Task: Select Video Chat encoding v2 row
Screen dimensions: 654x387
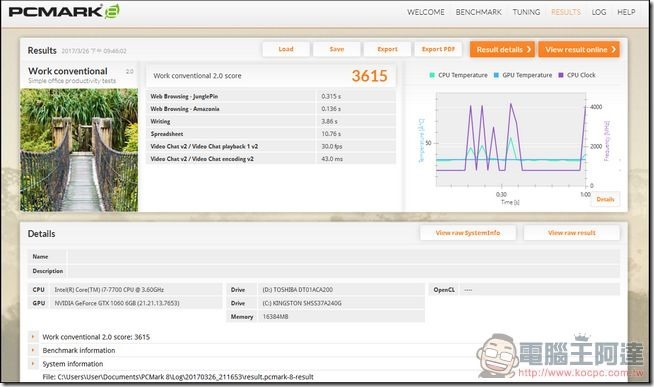Action: click(271, 159)
